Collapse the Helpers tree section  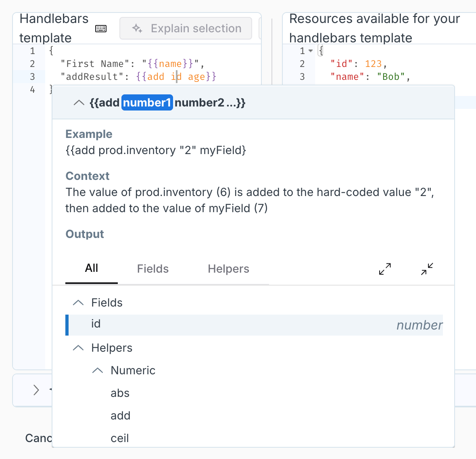tap(78, 348)
